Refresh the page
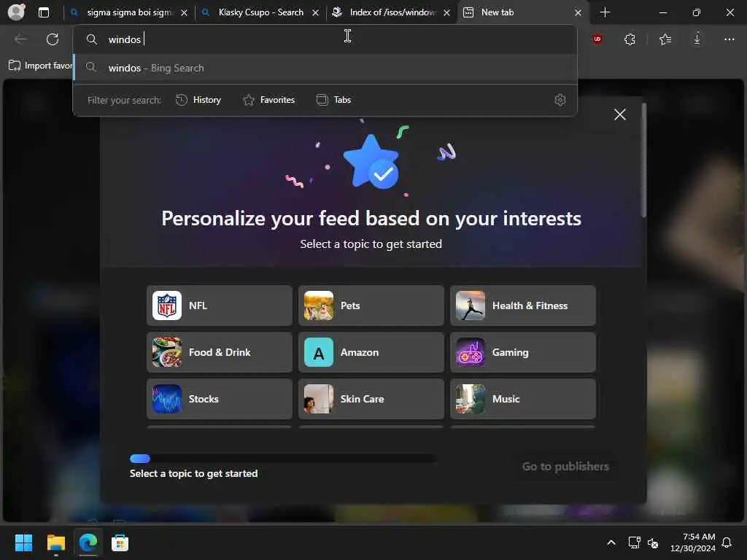Viewport: 747px width, 560px height. pyautogui.click(x=53, y=39)
